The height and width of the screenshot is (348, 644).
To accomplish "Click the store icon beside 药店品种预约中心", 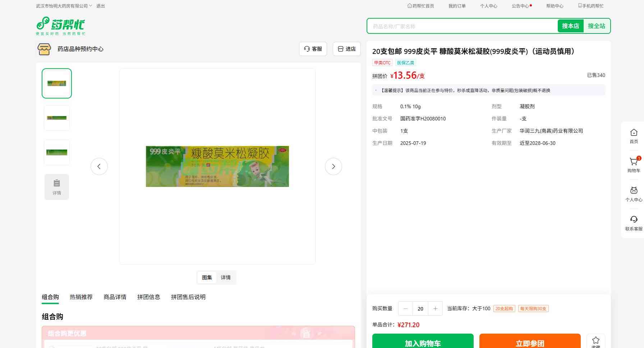I will tap(44, 49).
